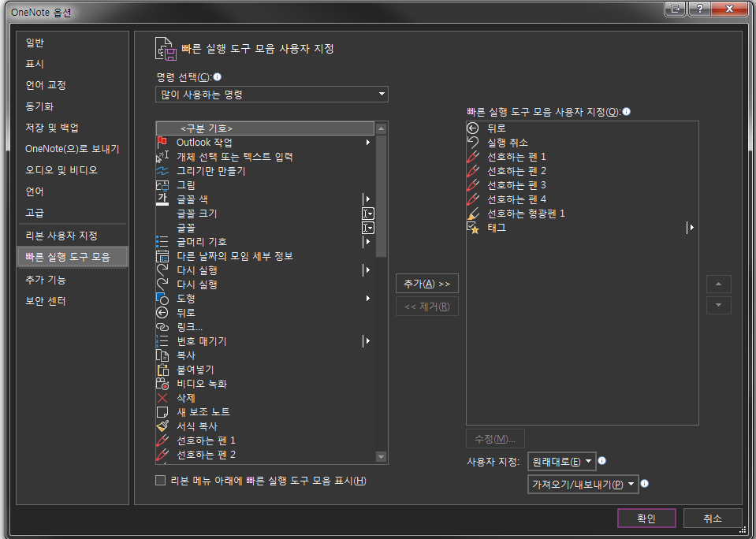Click info icon next to 명령 선택(C)
The height and width of the screenshot is (539, 756).
coord(217,76)
